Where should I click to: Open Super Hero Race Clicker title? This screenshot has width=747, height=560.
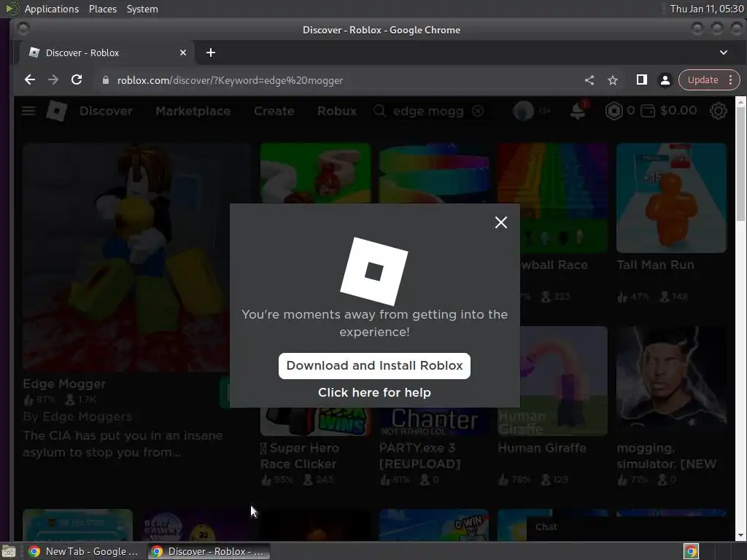click(300, 456)
